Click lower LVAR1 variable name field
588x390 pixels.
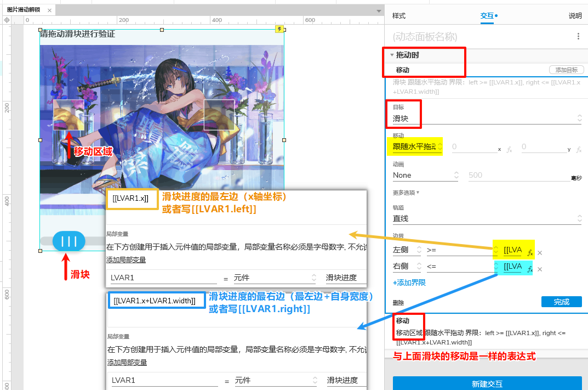point(163,380)
